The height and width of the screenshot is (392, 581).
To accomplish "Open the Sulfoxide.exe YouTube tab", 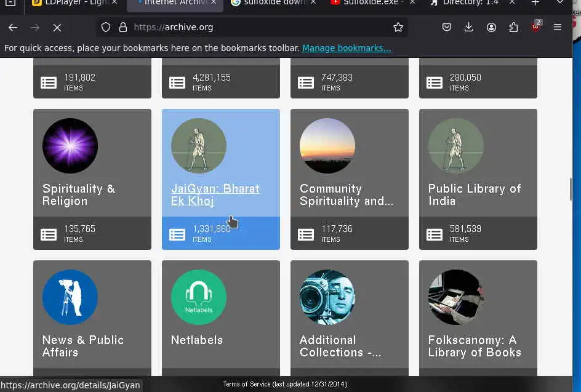I will 372,3.
